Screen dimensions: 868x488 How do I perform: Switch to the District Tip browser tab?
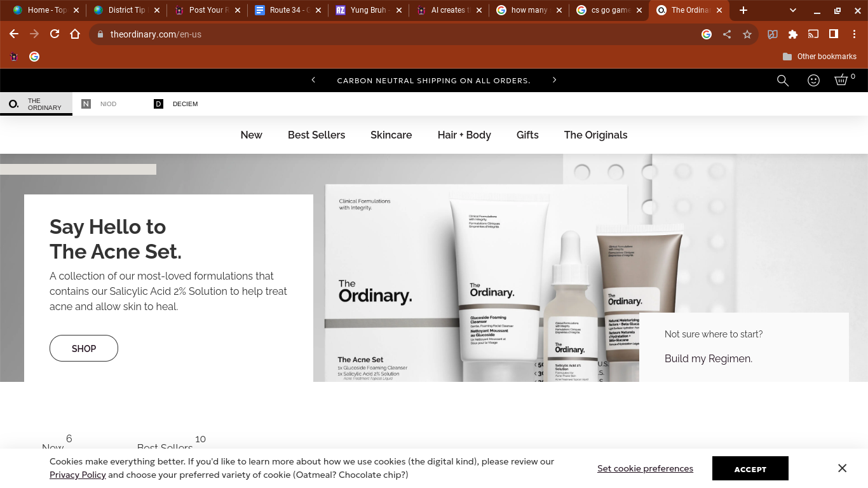[127, 10]
